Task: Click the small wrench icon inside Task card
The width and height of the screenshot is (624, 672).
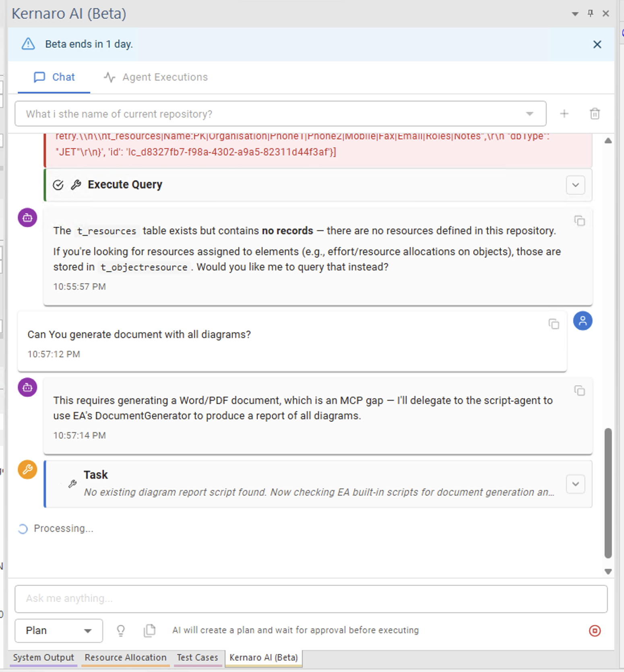Action: tap(72, 484)
